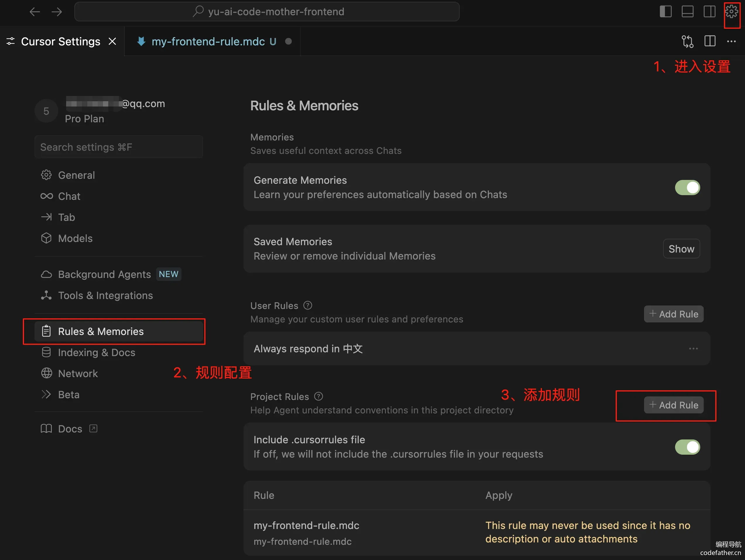Add a new User Rule
The height and width of the screenshot is (560, 745).
pyautogui.click(x=674, y=314)
